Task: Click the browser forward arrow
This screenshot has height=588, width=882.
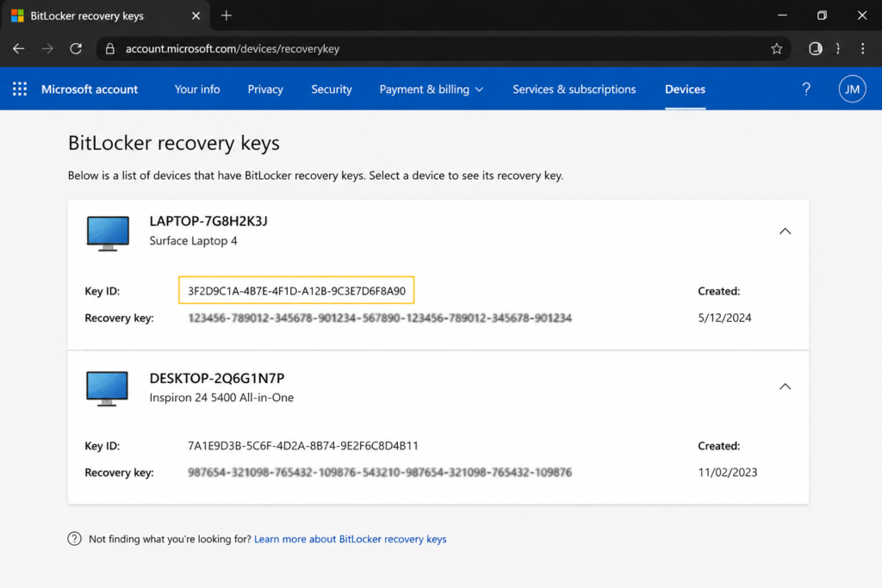Action: point(47,49)
